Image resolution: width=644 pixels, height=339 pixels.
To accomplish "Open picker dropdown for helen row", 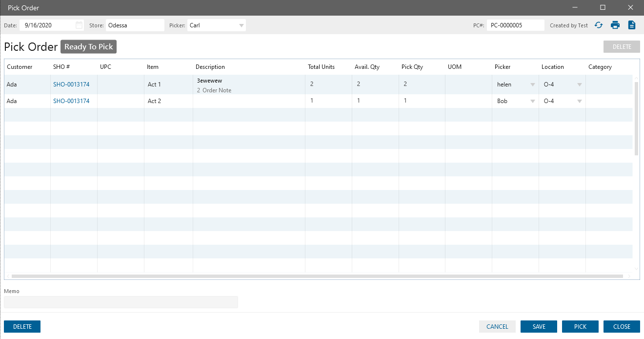I will [532, 85].
